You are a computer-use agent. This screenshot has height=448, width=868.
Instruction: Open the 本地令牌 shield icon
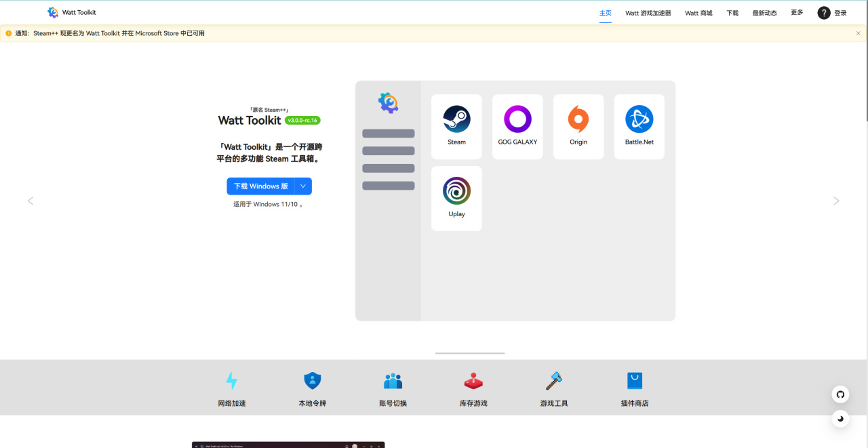[x=313, y=381]
